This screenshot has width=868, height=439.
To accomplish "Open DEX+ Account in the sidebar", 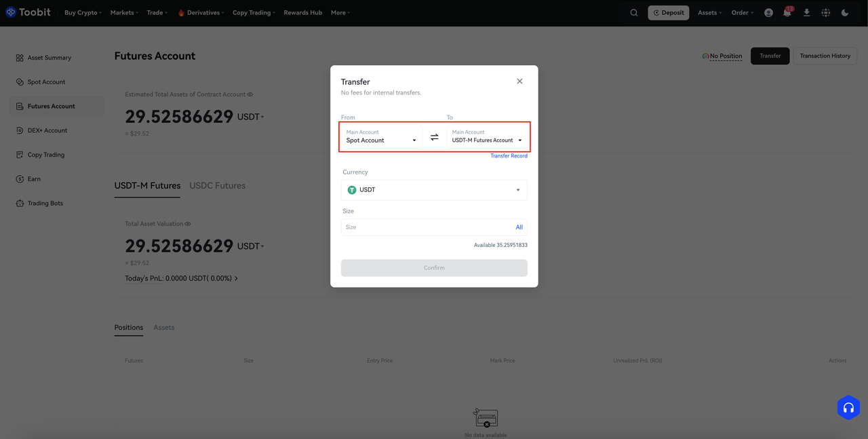I will pos(56,131).
